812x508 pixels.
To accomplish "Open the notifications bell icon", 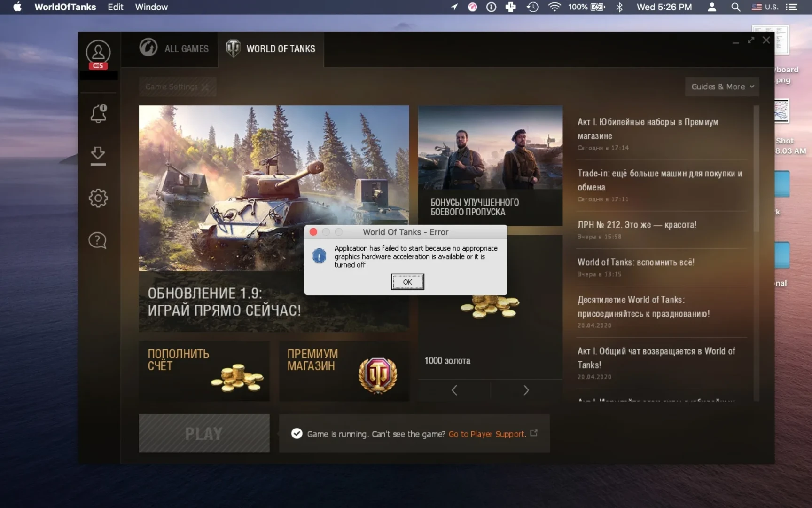I will click(98, 114).
